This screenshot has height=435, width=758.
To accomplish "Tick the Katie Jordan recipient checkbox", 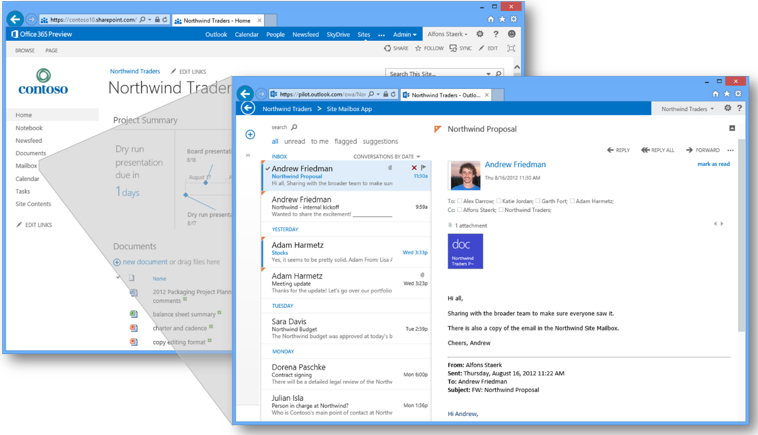I will (x=499, y=201).
